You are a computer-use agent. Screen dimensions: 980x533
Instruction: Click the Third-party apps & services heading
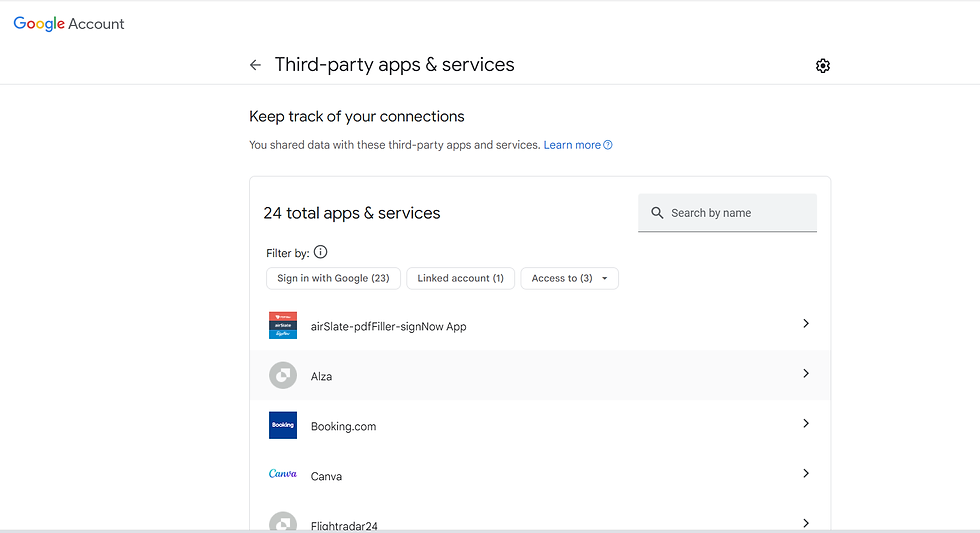tap(394, 65)
